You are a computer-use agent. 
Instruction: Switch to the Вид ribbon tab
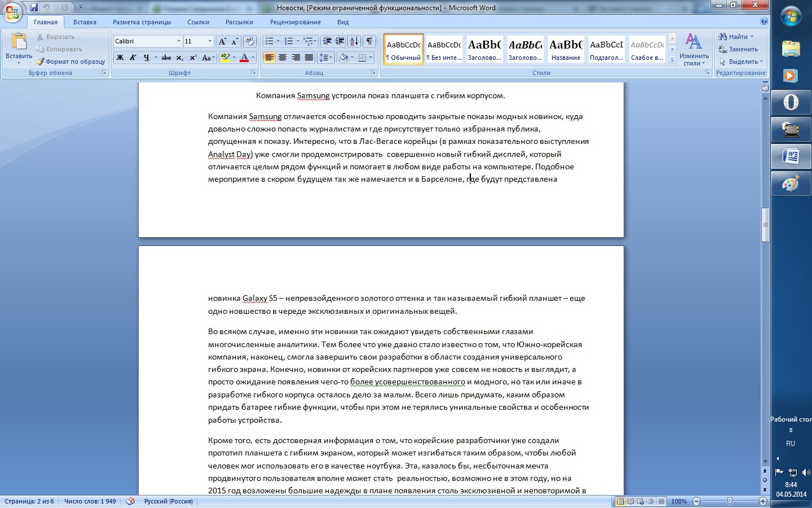coord(343,22)
